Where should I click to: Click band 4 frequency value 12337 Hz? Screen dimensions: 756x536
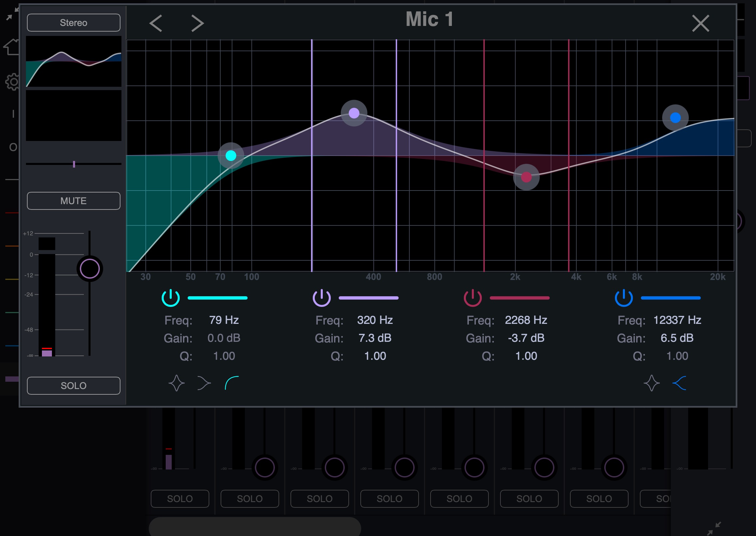677,320
